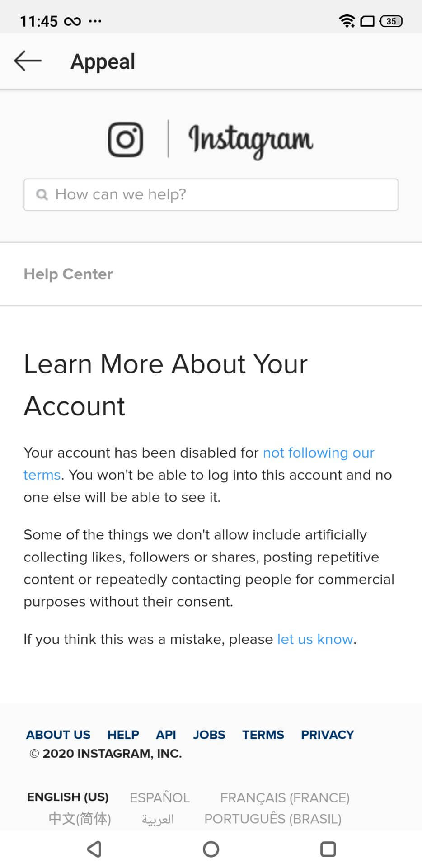422x868 pixels.
Task: Switch language to ESPAÑOL
Action: pyautogui.click(x=159, y=797)
